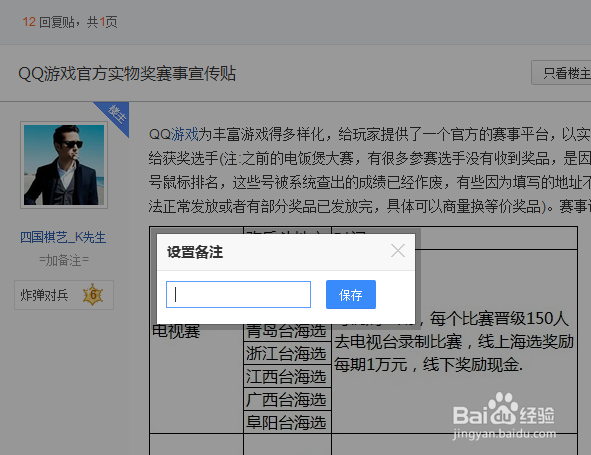Click the 电视赛 table cell
Viewport: 591px width, 455px height.
coord(176,332)
